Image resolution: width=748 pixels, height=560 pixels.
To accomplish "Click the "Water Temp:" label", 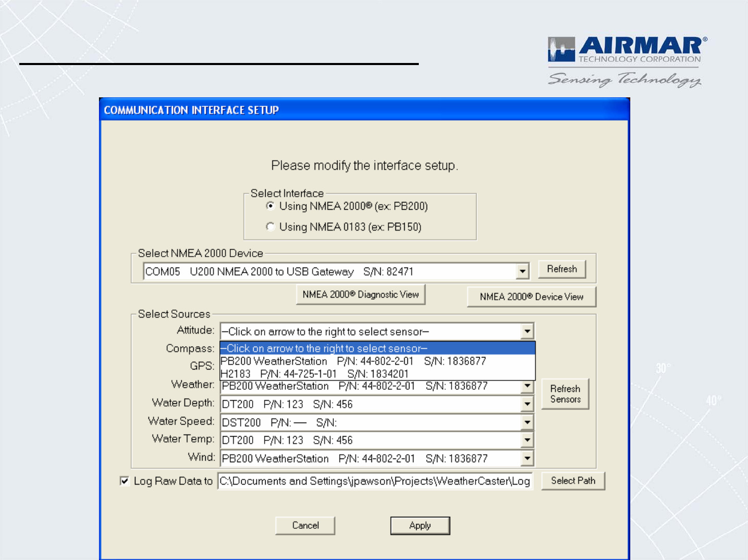I will point(183,439).
